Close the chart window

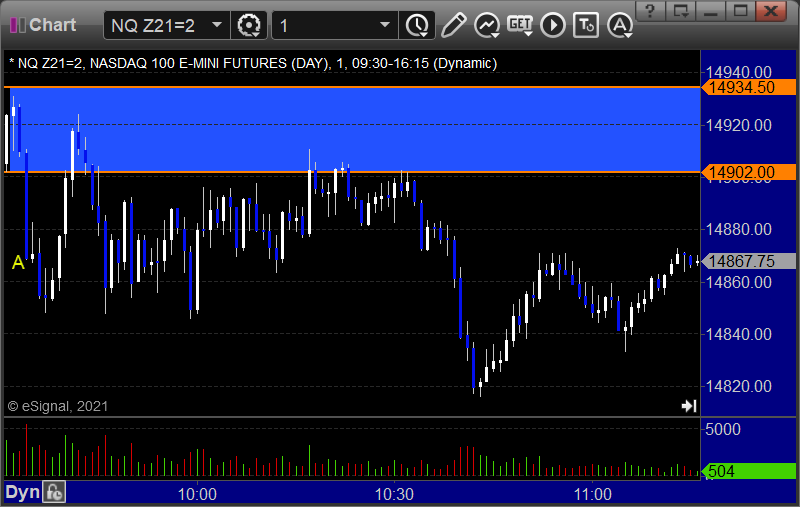(x=770, y=10)
